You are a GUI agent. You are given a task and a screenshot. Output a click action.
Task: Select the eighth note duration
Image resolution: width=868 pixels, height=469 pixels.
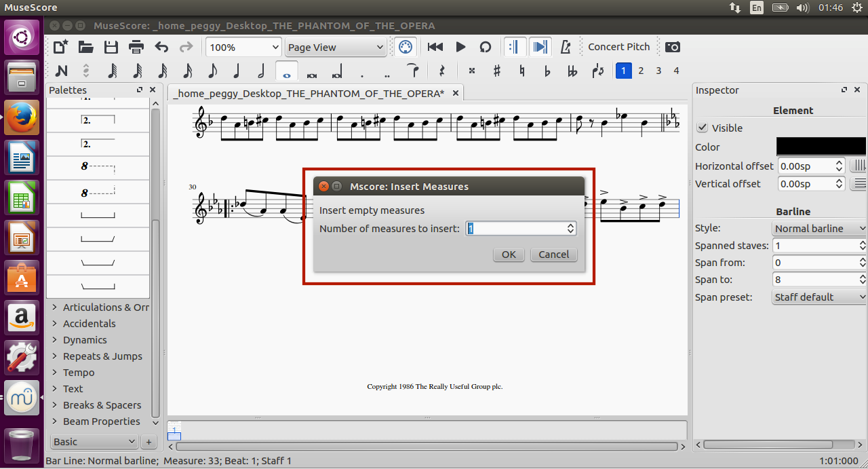pyautogui.click(x=212, y=71)
